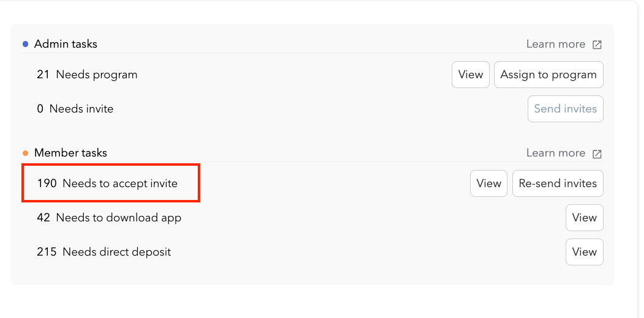Select the 190 Needs to accept invite row
644x318 pixels.
pos(107,183)
